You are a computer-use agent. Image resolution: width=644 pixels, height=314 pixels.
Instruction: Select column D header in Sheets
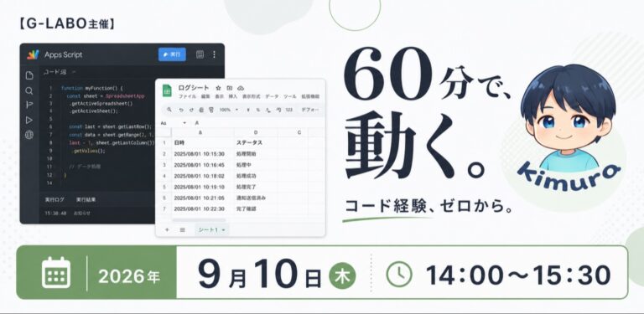(x=256, y=132)
